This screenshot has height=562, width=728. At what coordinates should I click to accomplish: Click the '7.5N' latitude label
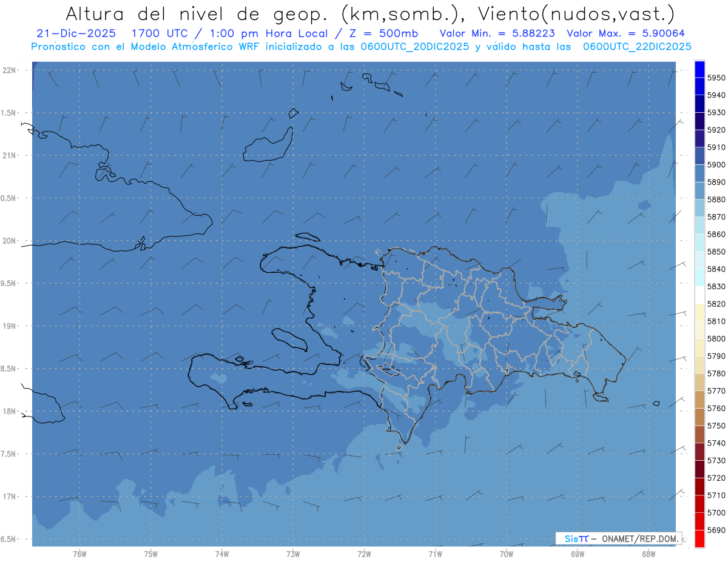coord(9,453)
